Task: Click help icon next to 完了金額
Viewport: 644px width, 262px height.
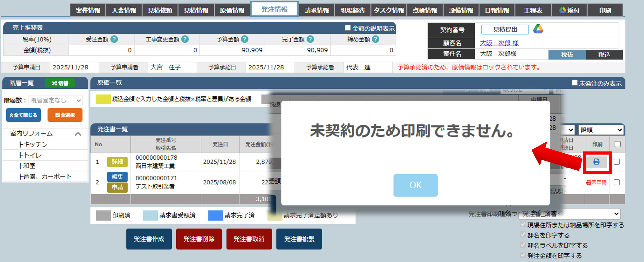Action: pos(310,39)
